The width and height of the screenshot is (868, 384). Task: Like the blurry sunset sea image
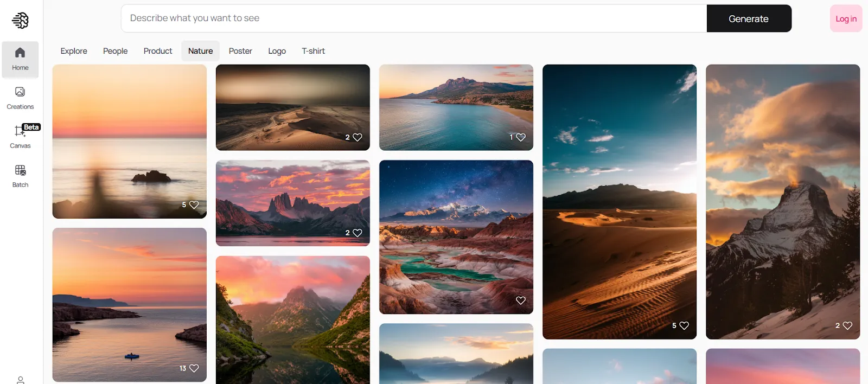[194, 204]
